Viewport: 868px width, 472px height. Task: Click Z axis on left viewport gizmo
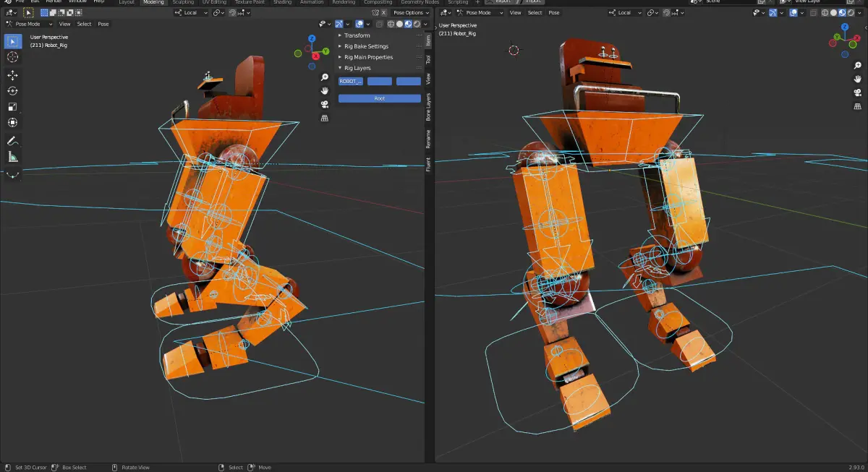pyautogui.click(x=311, y=38)
